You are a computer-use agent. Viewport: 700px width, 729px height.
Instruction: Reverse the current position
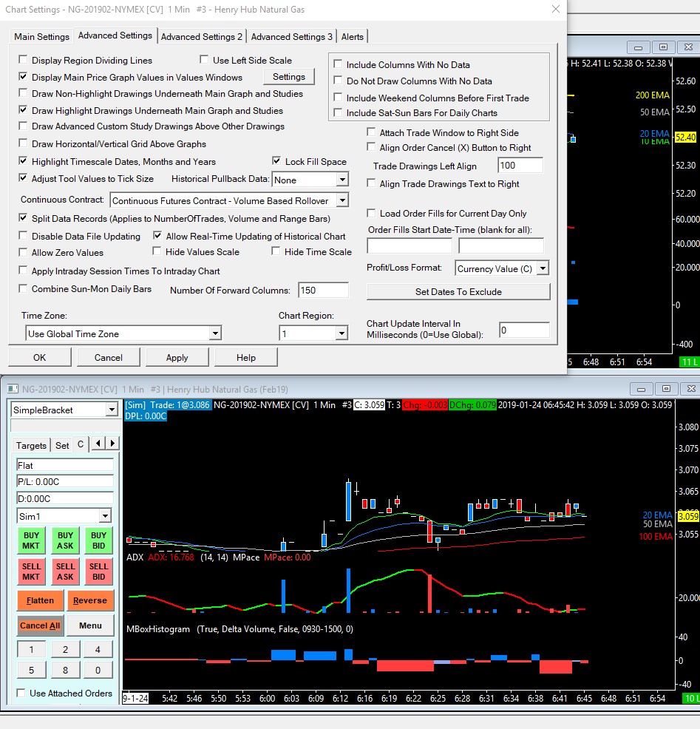click(x=90, y=600)
